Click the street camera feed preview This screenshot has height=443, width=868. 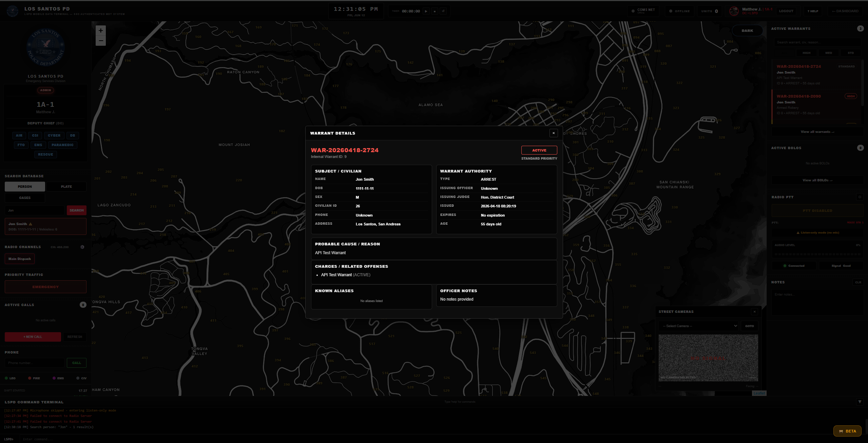[708, 358]
